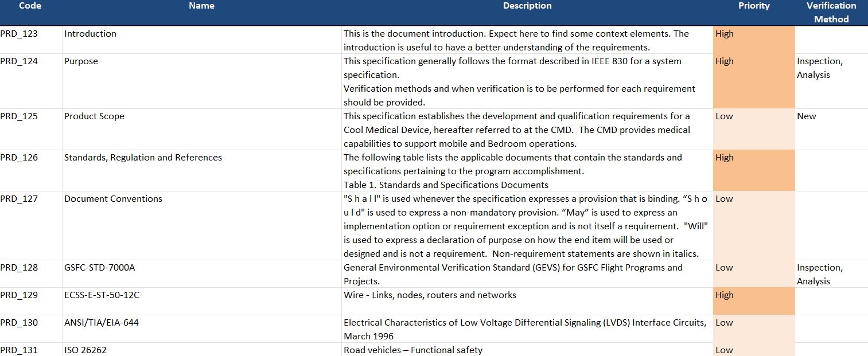Click the Introduction name cell
Image resolution: width=868 pixels, height=356 pixels.
[90, 34]
